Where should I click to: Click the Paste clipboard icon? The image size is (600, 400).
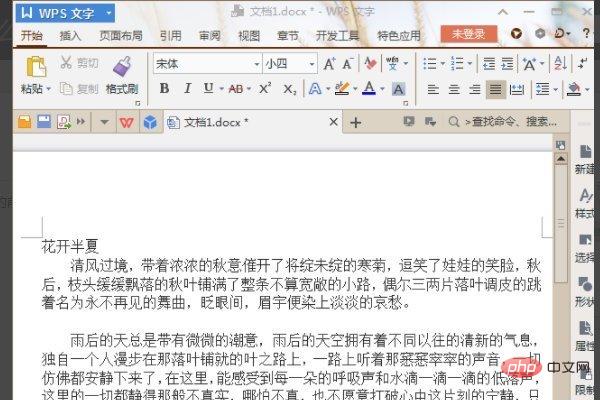coord(36,66)
